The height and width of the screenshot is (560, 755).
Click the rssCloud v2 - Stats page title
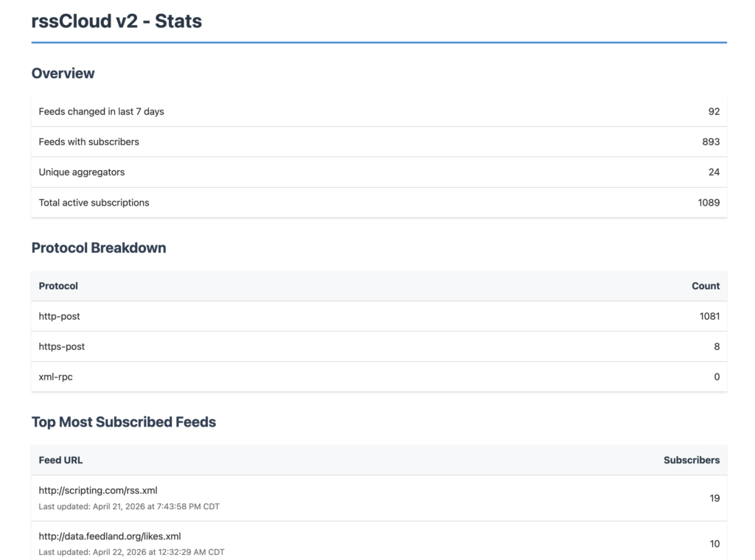click(116, 21)
